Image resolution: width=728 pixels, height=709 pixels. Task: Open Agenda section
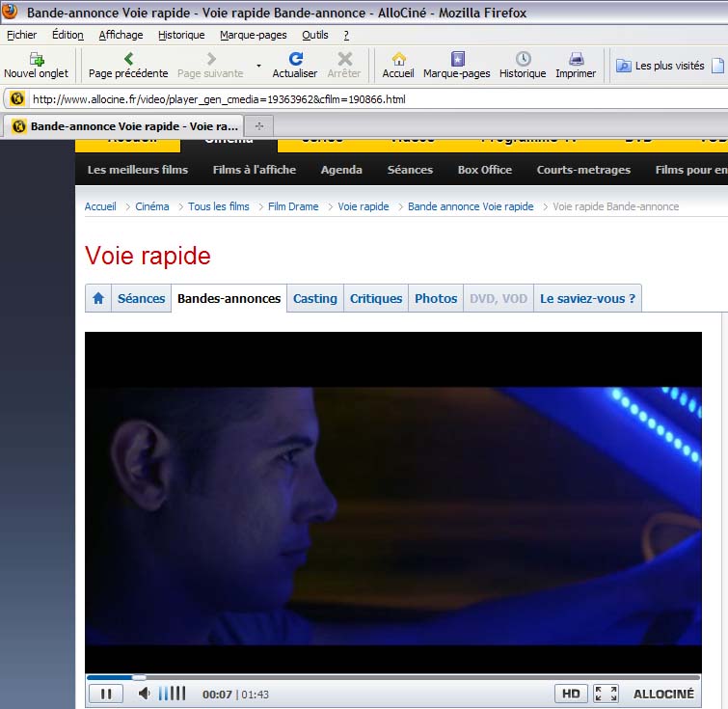coord(341,170)
